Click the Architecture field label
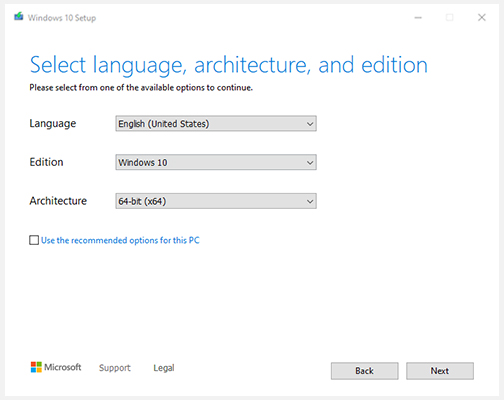 (x=58, y=201)
